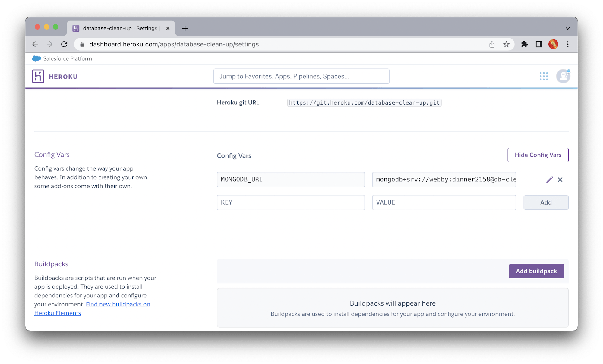Open the Chrome three-dot menu
The width and height of the screenshot is (603, 364).
point(567,44)
